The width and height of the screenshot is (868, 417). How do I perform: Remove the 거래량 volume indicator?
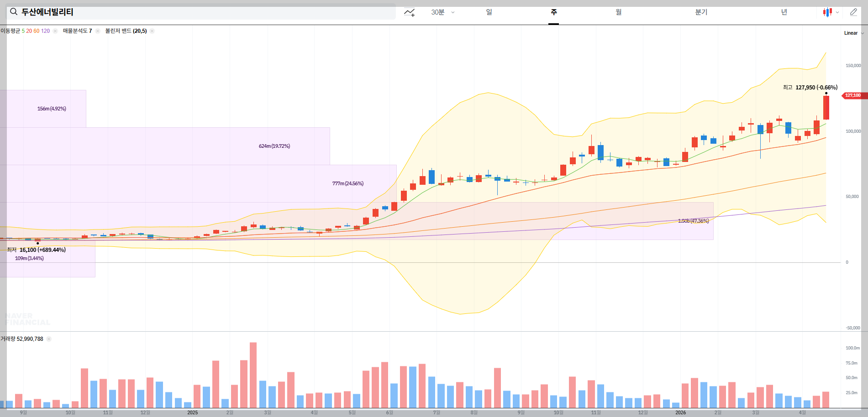point(49,339)
